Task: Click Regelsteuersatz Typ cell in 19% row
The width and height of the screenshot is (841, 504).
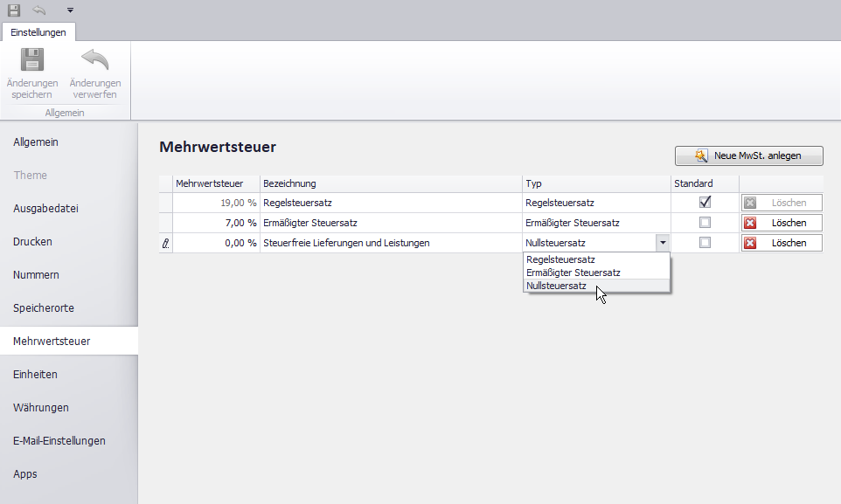Action: (x=596, y=203)
